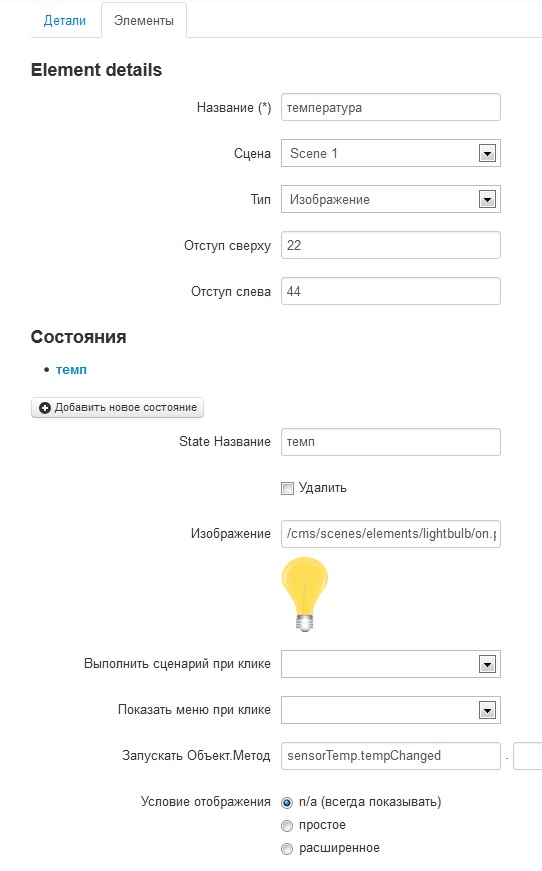Switch to the Детали tab
Viewport: 542px width, 871px height.
click(x=65, y=21)
